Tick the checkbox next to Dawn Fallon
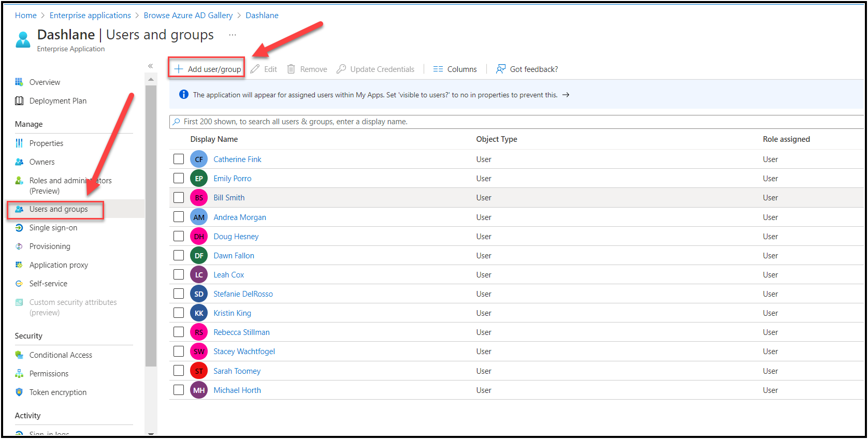The height and width of the screenshot is (439, 868). pyautogui.click(x=179, y=255)
